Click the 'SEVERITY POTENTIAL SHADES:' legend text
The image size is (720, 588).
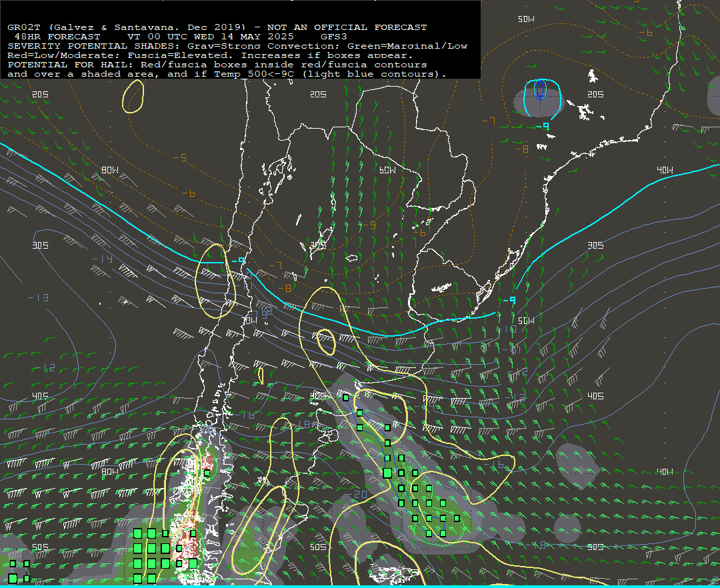pyautogui.click(x=94, y=46)
